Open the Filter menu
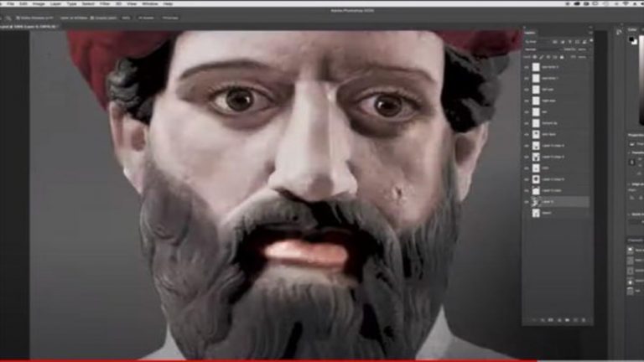This screenshot has width=644, height=362. (x=105, y=3)
